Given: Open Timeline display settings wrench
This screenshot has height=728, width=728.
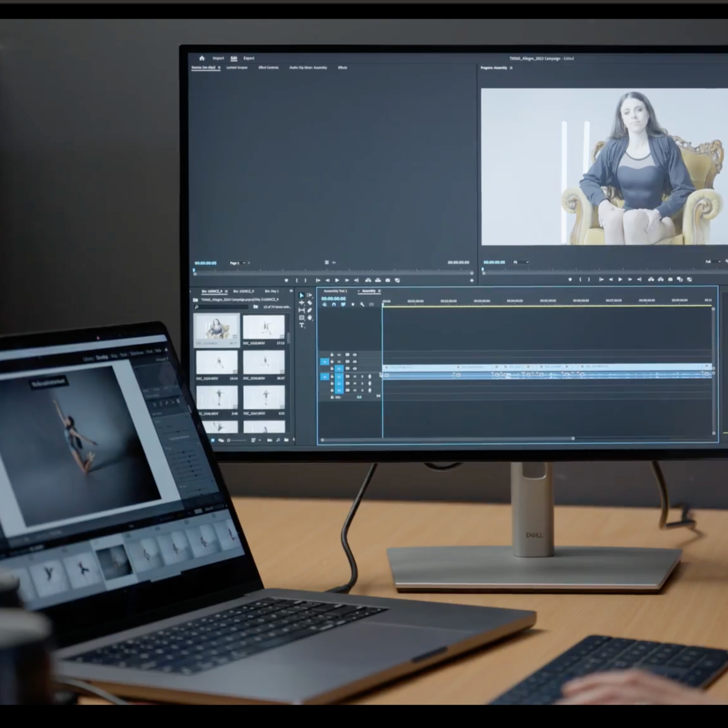Looking at the screenshot, I should pos(362,304).
